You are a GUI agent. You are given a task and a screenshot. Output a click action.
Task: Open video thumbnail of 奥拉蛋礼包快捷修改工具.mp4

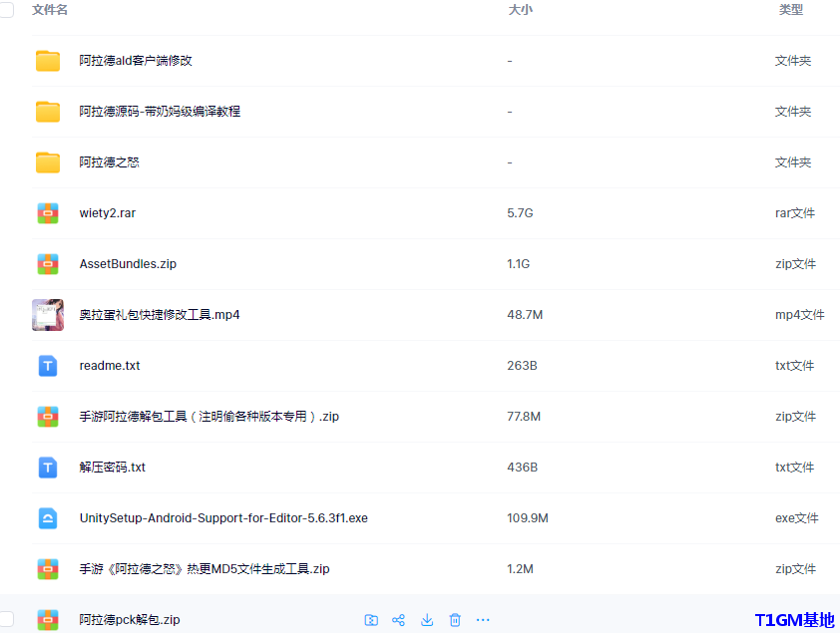tap(48, 315)
